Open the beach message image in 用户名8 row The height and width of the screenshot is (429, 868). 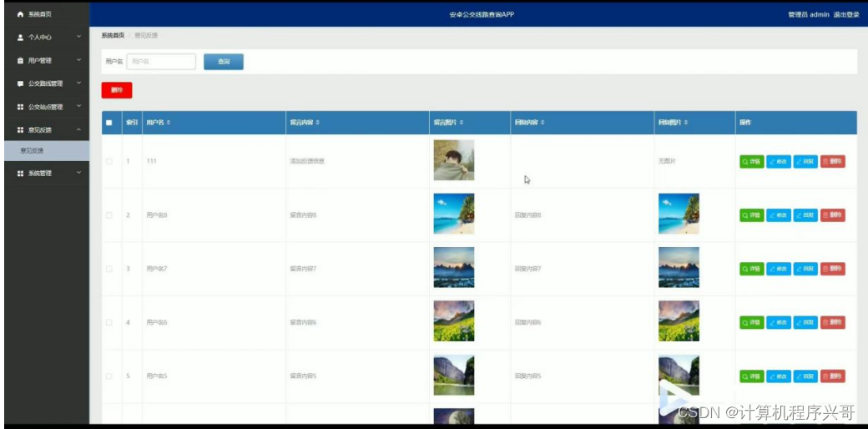pyautogui.click(x=454, y=214)
